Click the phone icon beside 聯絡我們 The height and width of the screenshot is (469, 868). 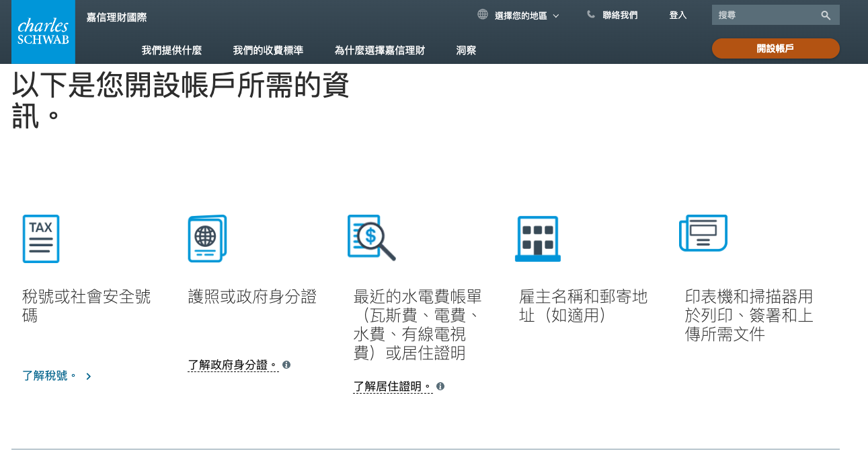pyautogui.click(x=590, y=13)
